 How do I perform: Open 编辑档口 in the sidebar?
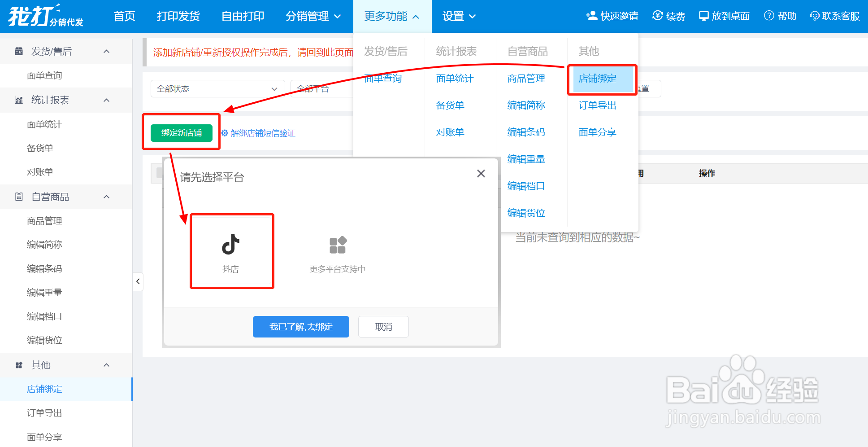[x=44, y=316]
